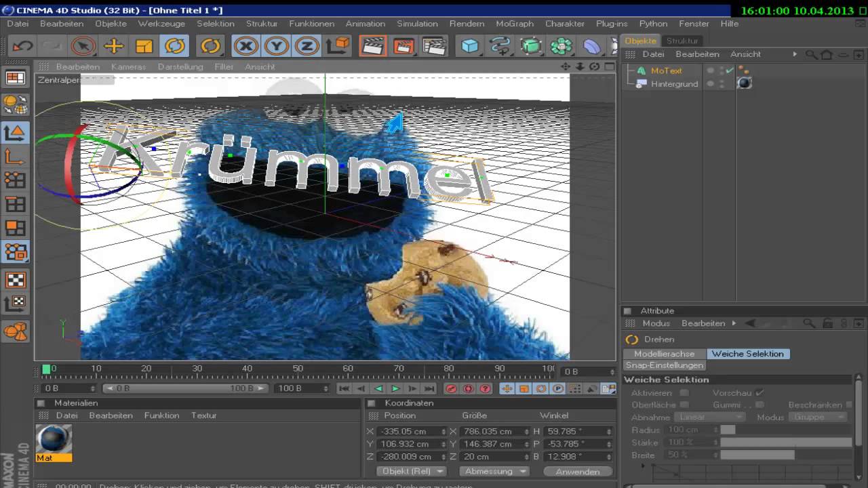This screenshot has height=488, width=868.
Task: Select Hintergrund object in object manager
Action: (x=674, y=84)
